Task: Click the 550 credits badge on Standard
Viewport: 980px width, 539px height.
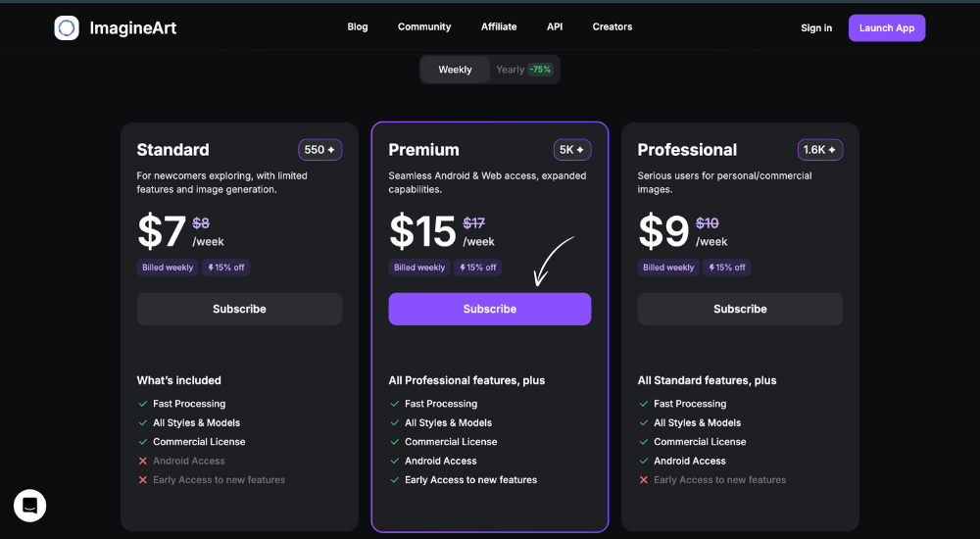Action: click(320, 149)
